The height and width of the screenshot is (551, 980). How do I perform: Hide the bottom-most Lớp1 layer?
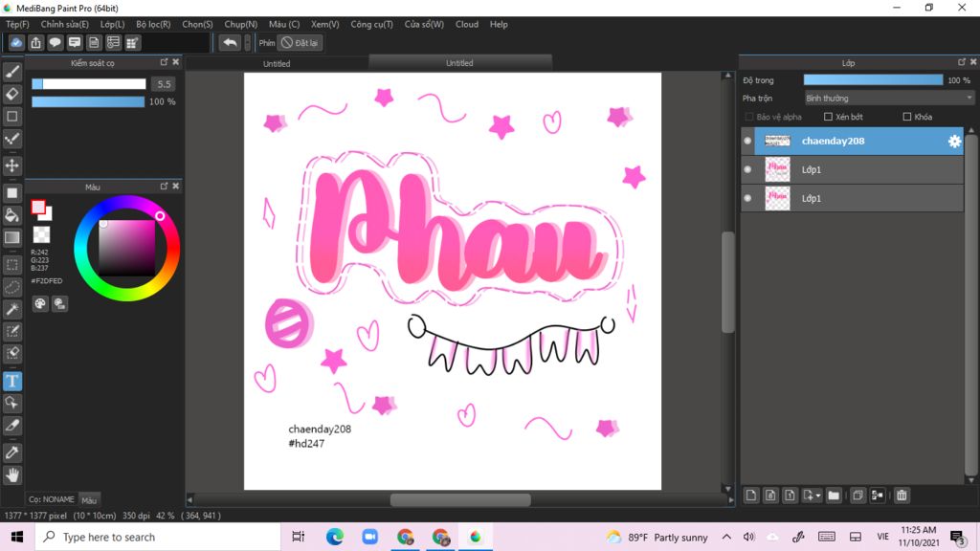point(747,198)
